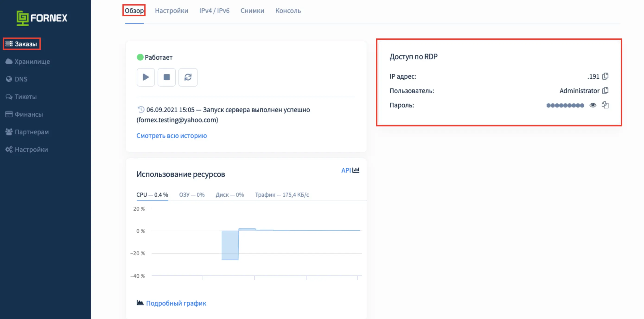Open the Хранилище sidebar section
The height and width of the screenshot is (319, 644).
point(28,61)
